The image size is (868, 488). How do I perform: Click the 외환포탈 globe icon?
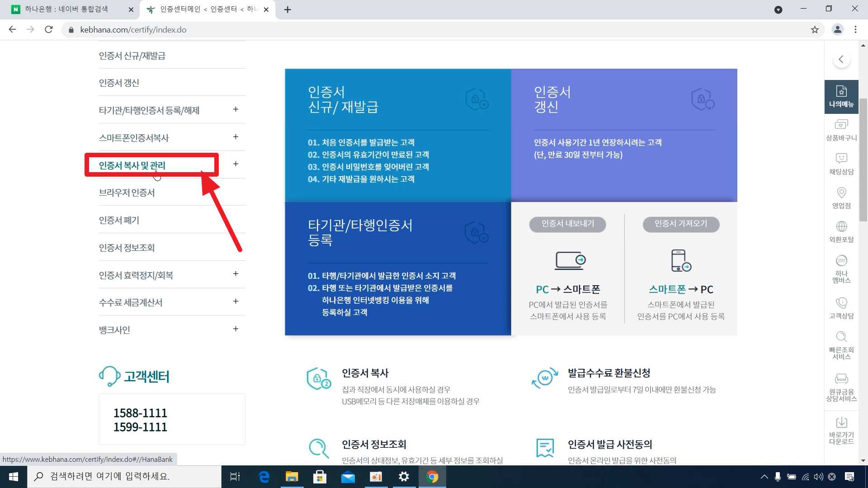pyautogui.click(x=841, y=231)
